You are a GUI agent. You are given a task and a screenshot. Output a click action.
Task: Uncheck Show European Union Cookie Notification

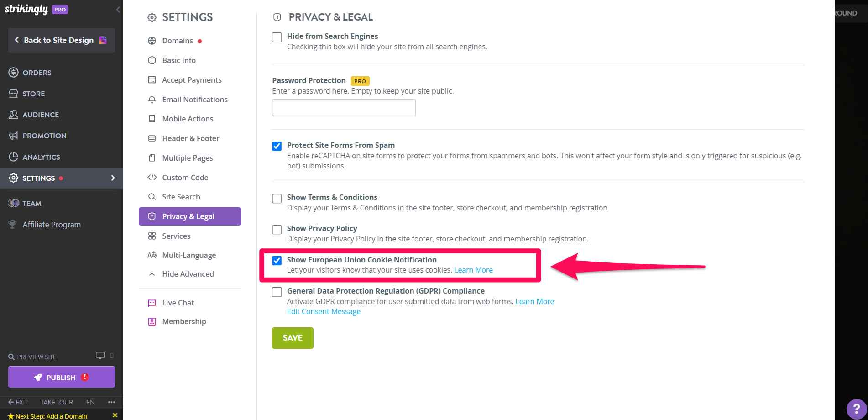coord(277,261)
